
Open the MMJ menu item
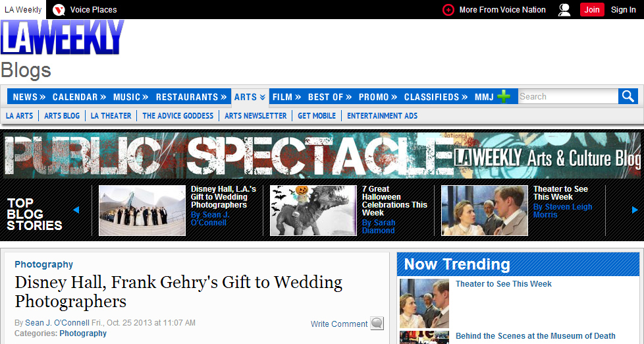[484, 97]
